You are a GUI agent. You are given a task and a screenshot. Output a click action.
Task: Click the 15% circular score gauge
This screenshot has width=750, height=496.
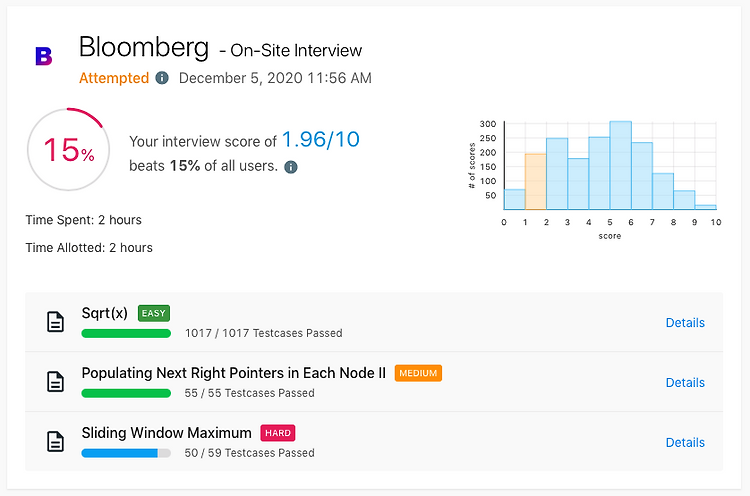coord(68,149)
